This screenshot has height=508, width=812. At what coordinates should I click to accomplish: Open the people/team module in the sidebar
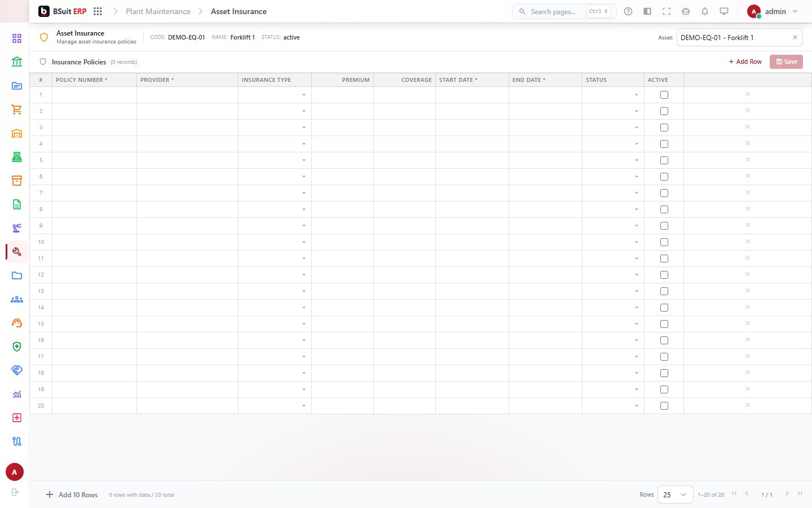point(17,299)
